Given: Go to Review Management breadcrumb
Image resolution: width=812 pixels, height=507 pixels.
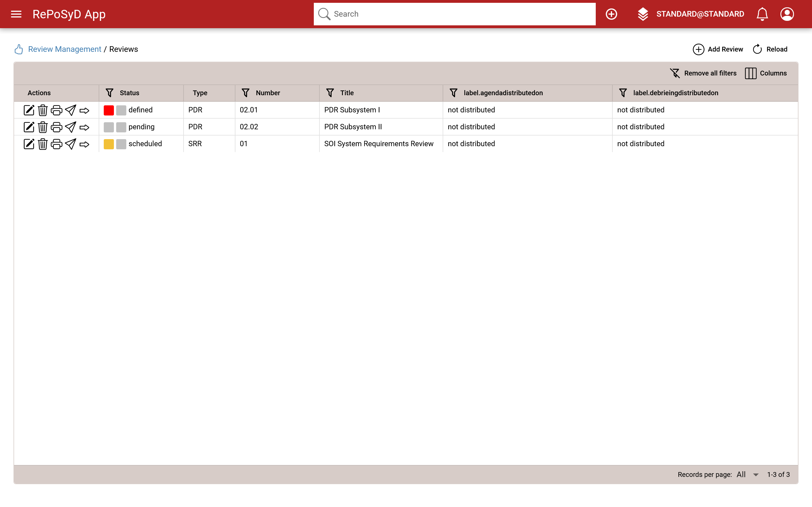Looking at the screenshot, I should pos(64,49).
